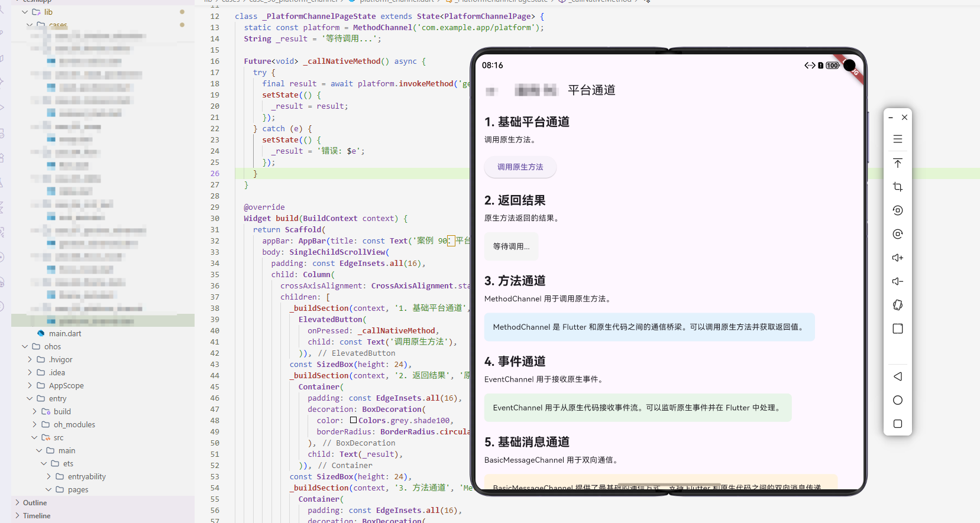
Task: Click '@override' annotation on line 29
Action: click(x=264, y=207)
